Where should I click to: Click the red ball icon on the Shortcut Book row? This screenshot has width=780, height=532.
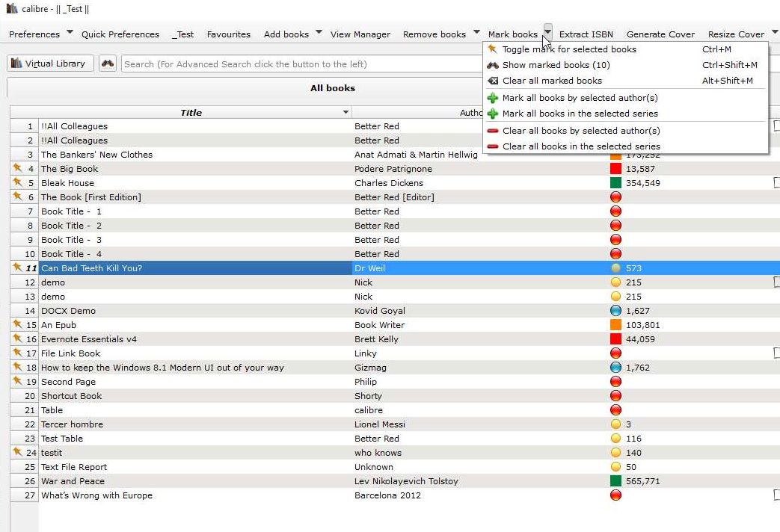click(x=615, y=396)
